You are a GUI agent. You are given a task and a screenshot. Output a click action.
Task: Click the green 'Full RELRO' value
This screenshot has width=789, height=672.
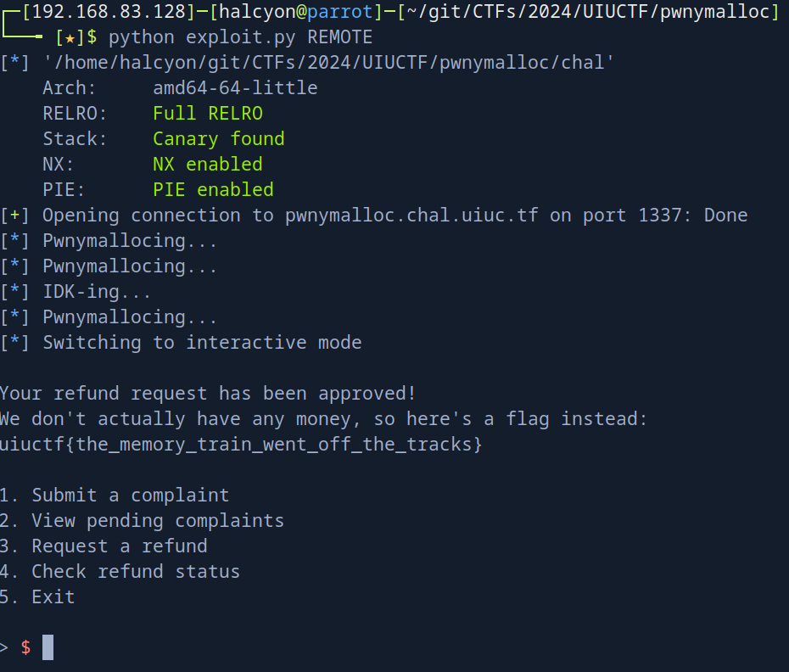click(208, 114)
